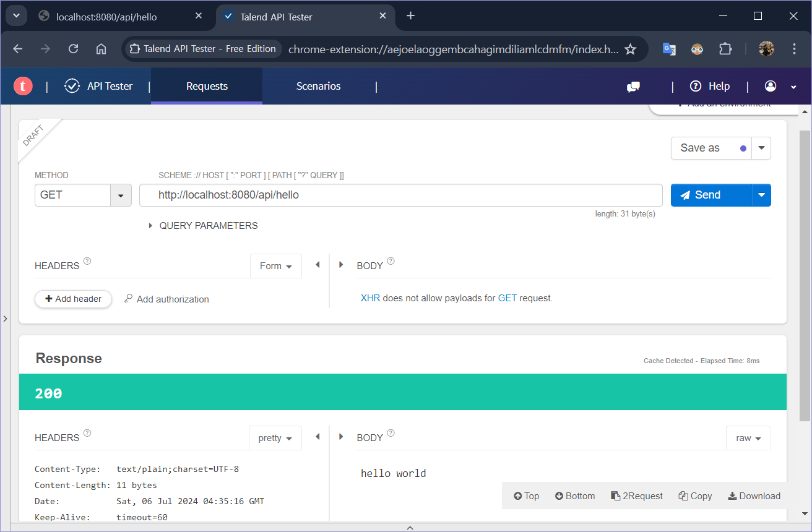Open response headers pretty dropdown

coord(275,438)
